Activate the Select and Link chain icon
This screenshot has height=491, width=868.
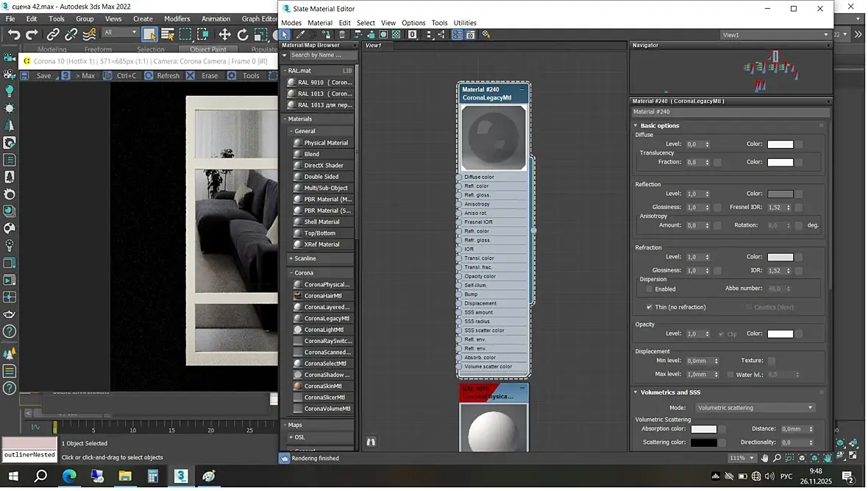click(x=52, y=35)
